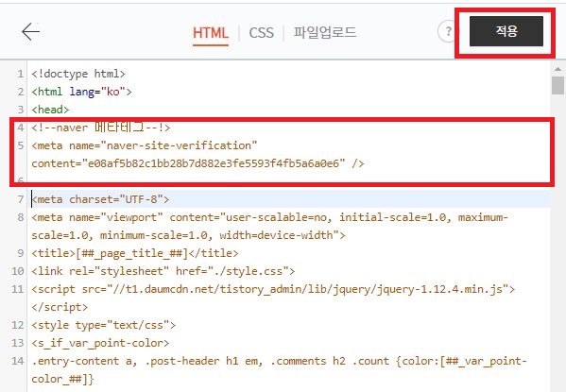Screen dimensions: 566x392
Task: Click the <head> tag line
Action: (50, 110)
